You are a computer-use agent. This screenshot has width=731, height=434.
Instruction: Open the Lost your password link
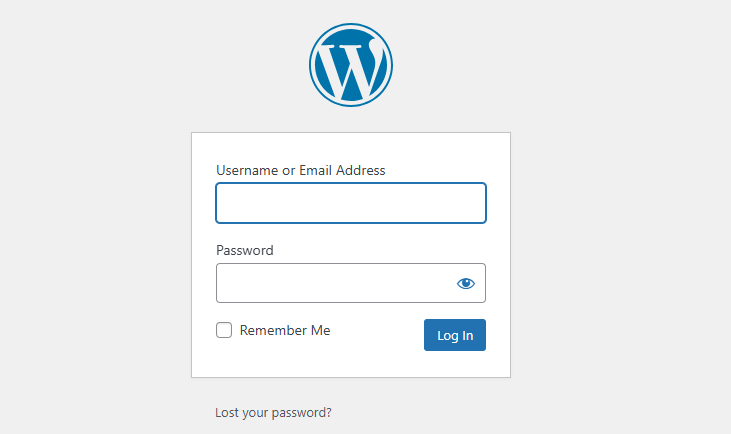coord(273,412)
